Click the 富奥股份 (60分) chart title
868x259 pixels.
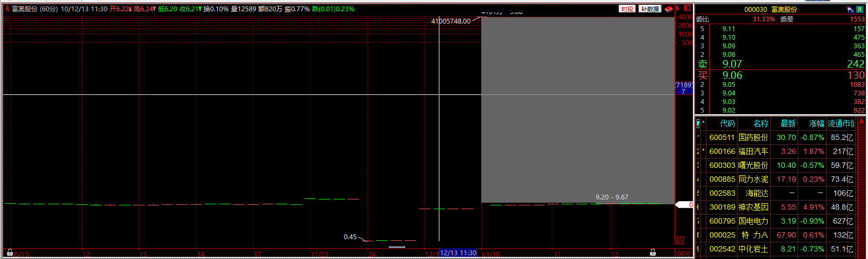35,9
